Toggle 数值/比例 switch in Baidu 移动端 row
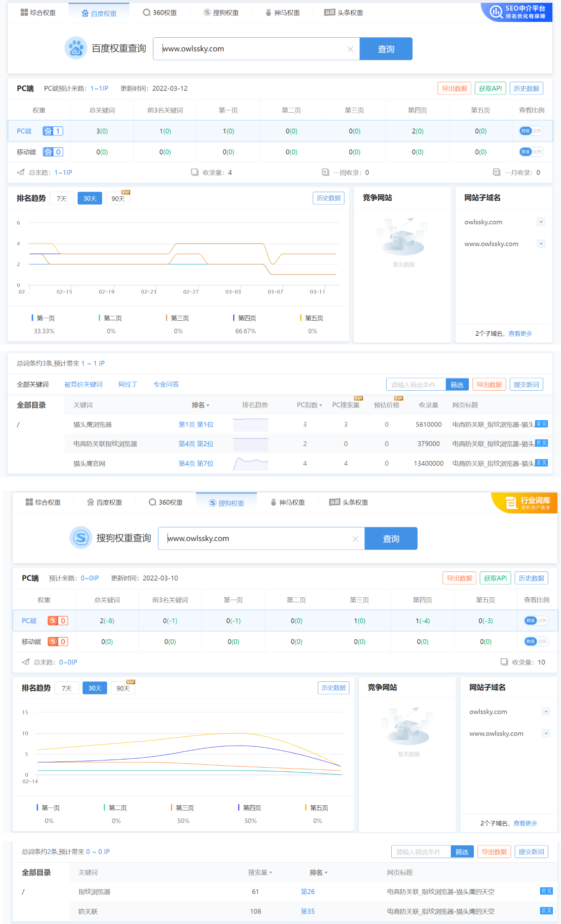 (x=531, y=152)
